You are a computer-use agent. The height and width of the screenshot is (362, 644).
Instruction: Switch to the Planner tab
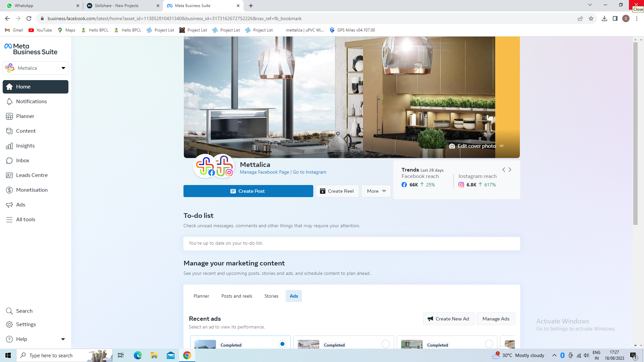click(201, 296)
